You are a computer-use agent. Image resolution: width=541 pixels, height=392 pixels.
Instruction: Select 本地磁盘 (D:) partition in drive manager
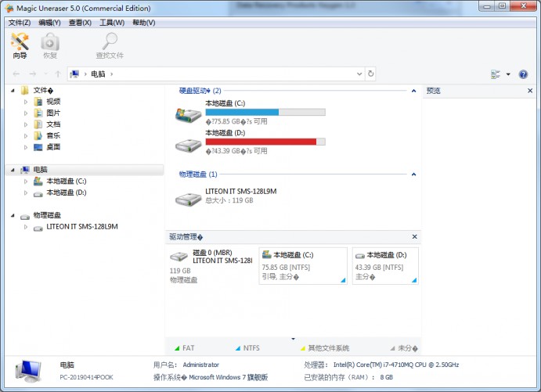point(385,266)
